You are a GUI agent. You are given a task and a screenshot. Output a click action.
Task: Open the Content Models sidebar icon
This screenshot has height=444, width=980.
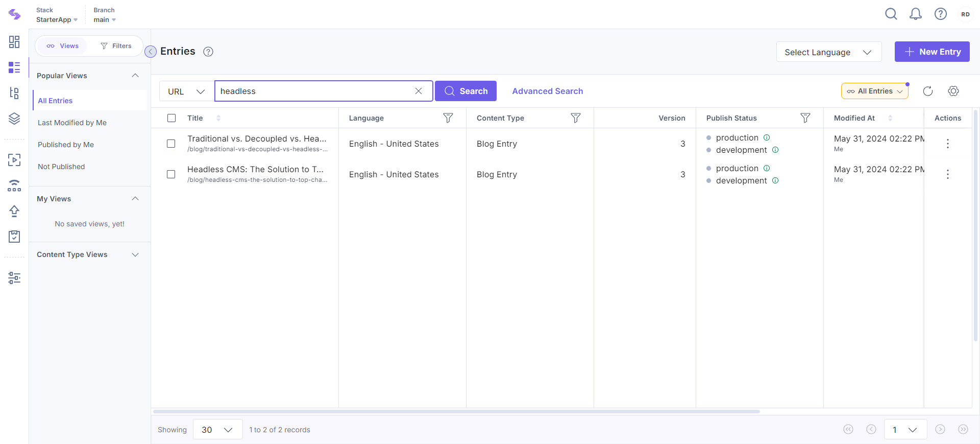point(14,93)
